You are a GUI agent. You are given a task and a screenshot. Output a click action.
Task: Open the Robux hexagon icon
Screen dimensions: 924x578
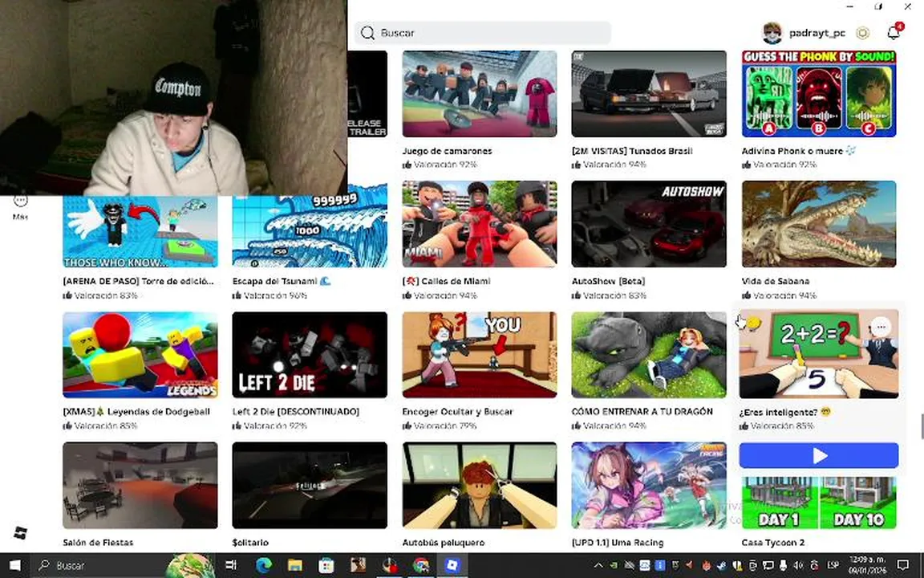coord(863,33)
